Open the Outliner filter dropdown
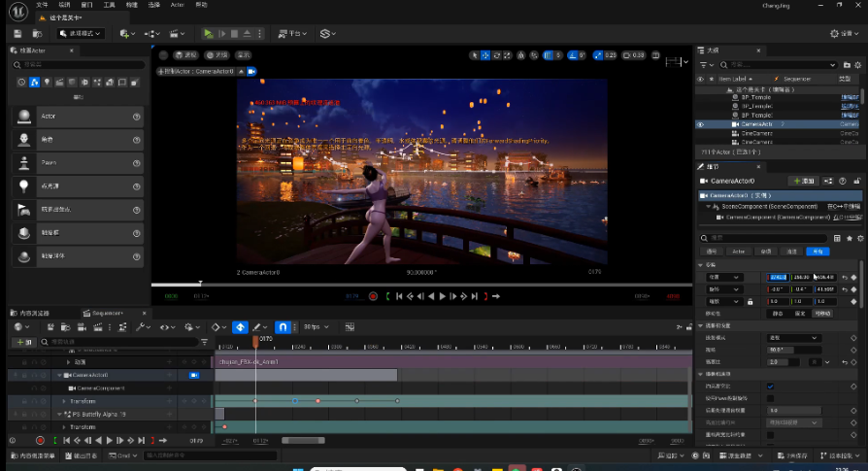 (x=707, y=65)
